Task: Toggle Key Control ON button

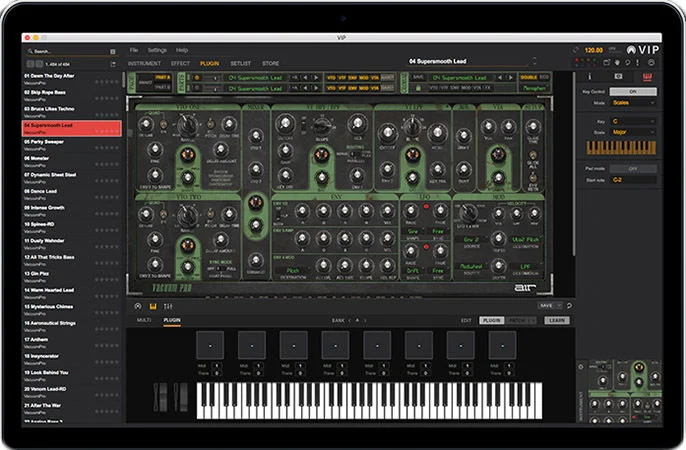Action: 633,91
